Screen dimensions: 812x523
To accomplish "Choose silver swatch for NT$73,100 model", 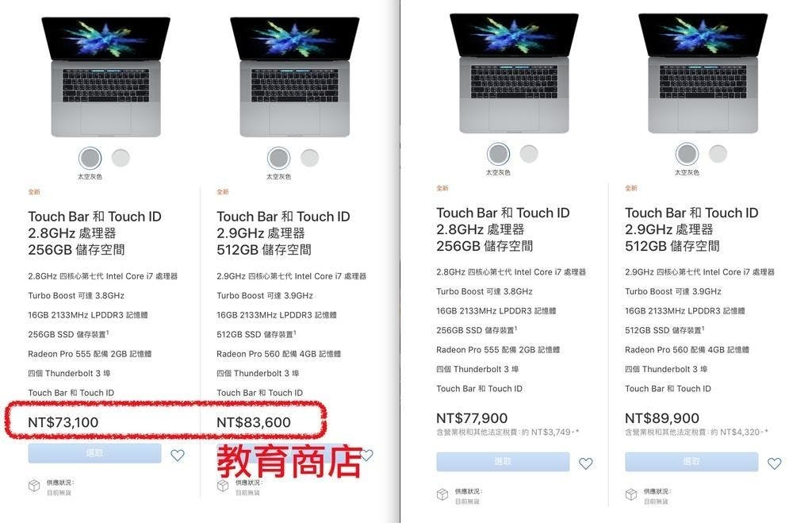I will pyautogui.click(x=121, y=158).
